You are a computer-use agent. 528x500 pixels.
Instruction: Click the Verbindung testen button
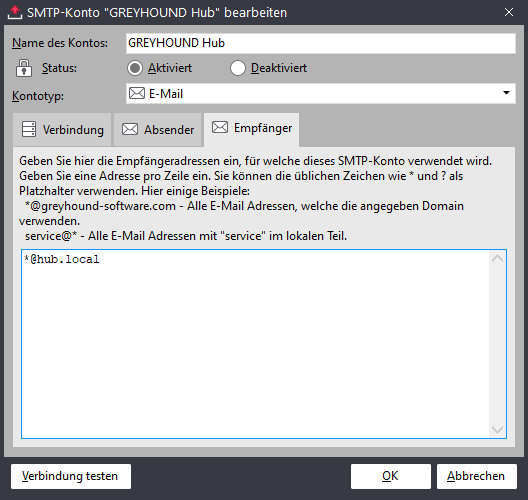click(71, 476)
